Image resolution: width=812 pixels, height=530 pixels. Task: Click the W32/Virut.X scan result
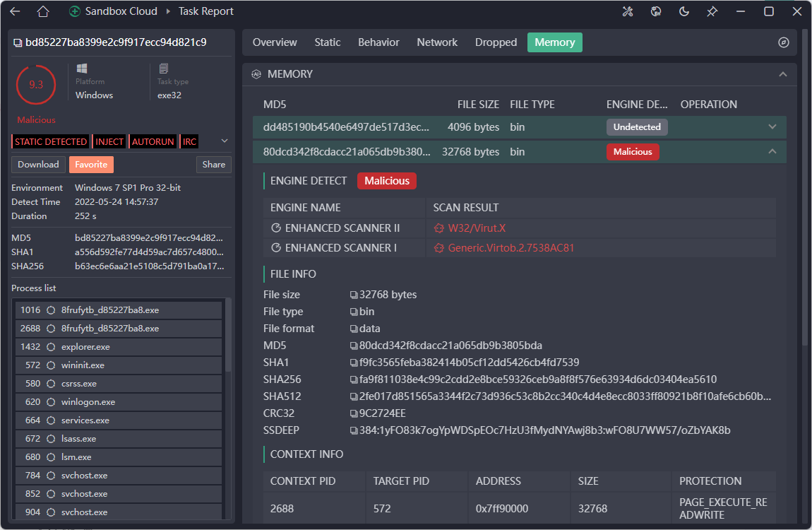coord(477,228)
